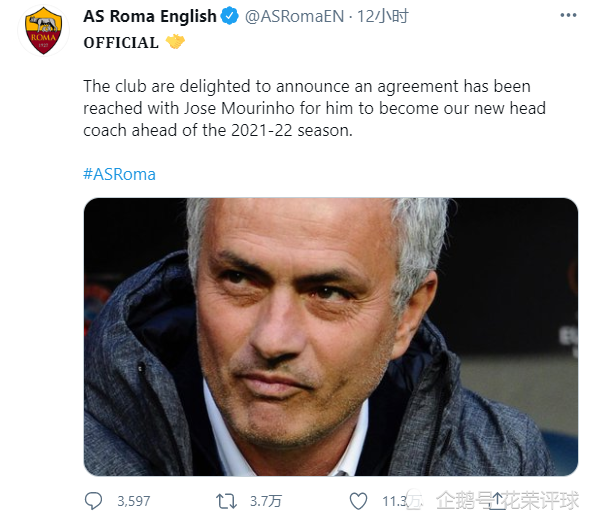Expand the three-dot more options menu
Viewport: 592px width, 520px height.
pos(568,15)
